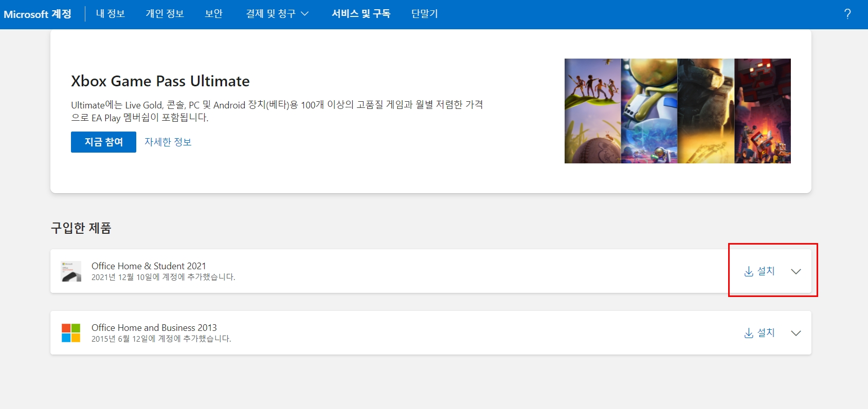Click the 구입한 제품 section heading
Viewport: 868px width, 409px height.
[81, 228]
